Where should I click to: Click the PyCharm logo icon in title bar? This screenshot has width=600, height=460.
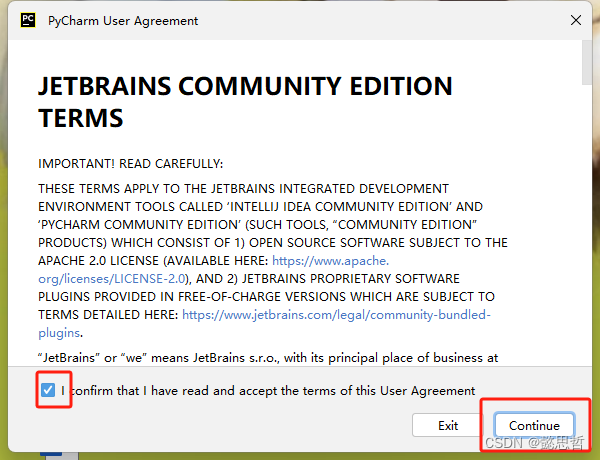[28, 20]
